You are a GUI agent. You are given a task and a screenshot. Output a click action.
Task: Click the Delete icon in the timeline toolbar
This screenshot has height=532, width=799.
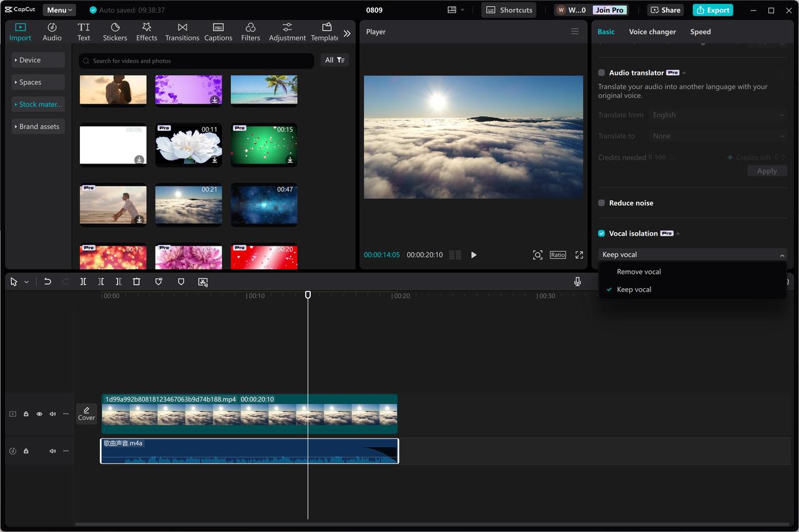137,281
